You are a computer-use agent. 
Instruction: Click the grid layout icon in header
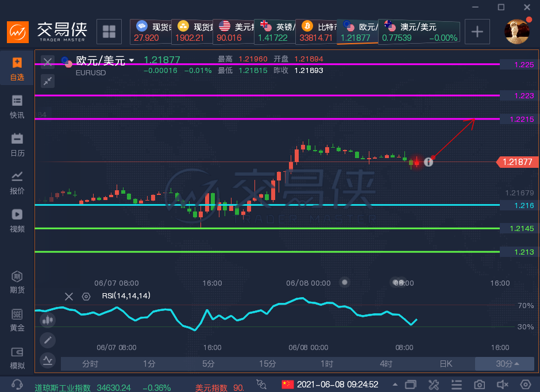tap(109, 32)
